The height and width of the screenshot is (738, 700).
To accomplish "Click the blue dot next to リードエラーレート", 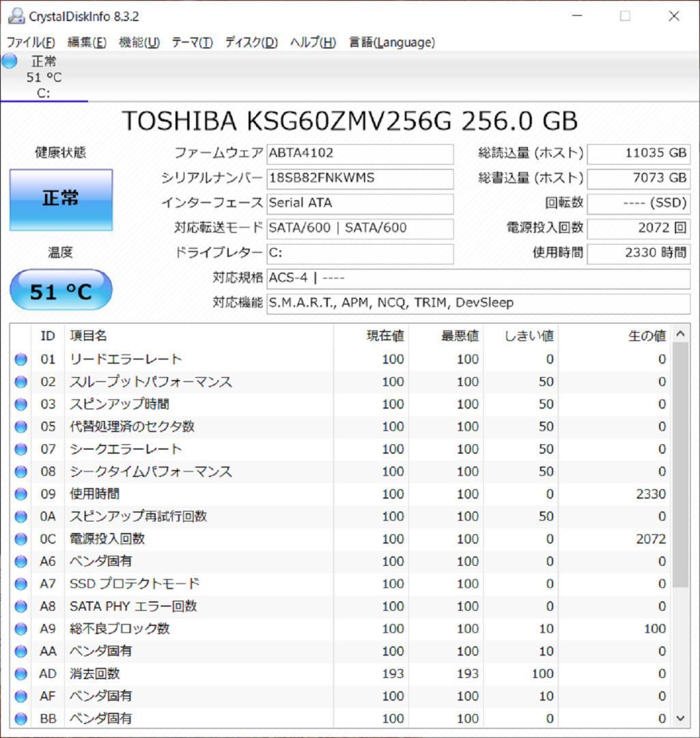I will [x=20, y=359].
